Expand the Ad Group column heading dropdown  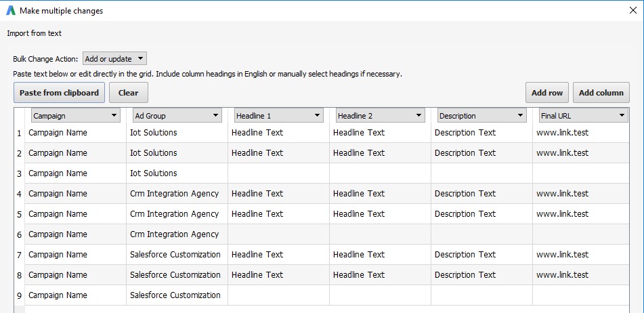point(177,116)
